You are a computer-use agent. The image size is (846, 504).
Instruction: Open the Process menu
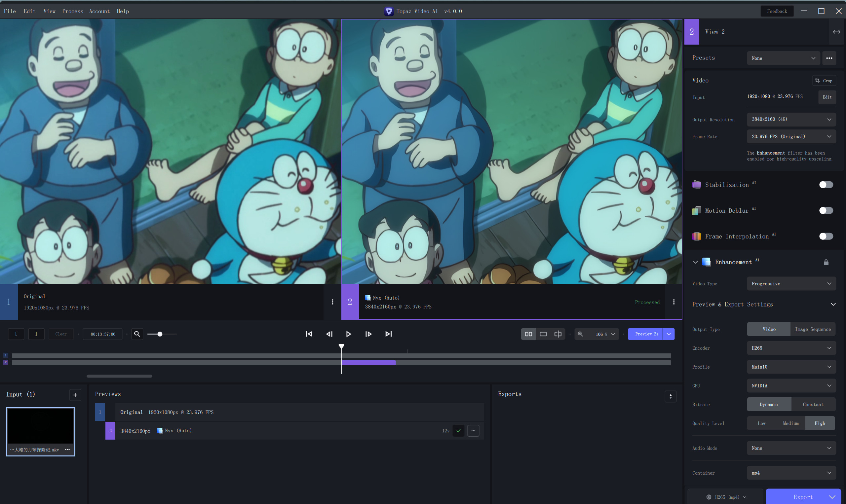(x=71, y=11)
